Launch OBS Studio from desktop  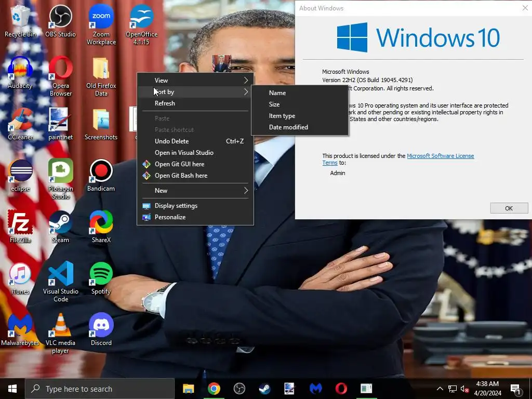[60, 22]
